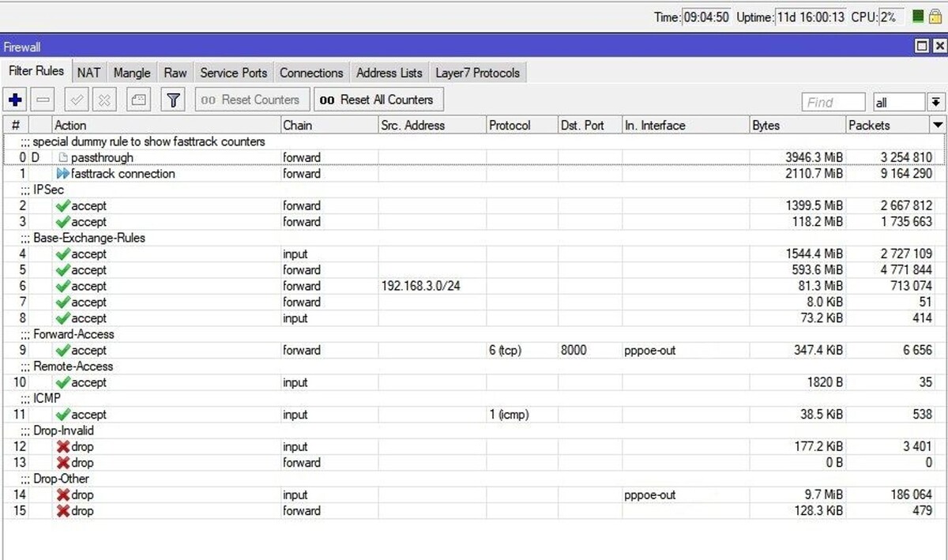This screenshot has height=560, width=948.
Task: Click the remove rule icon
Action: click(x=42, y=100)
